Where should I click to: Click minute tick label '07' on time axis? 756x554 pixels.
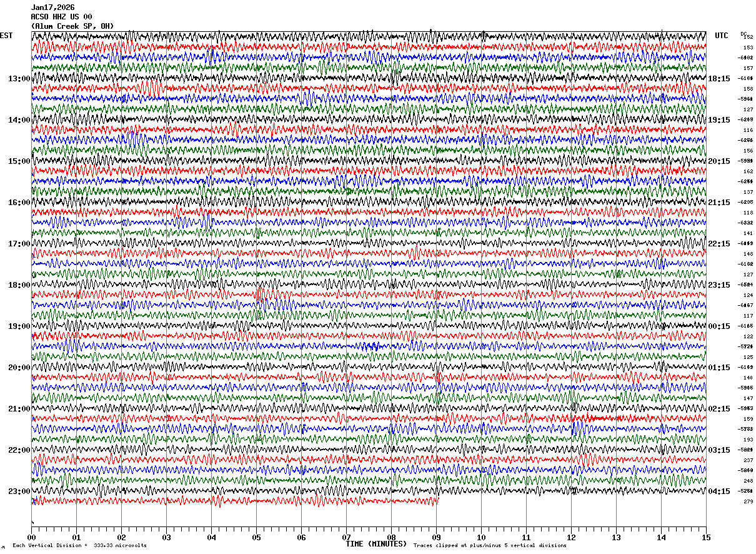(346, 537)
